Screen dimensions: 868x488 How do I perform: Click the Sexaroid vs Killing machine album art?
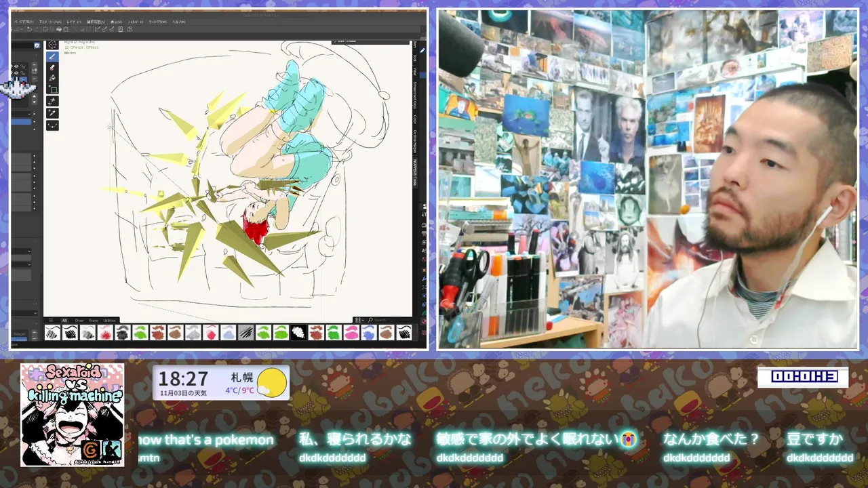tap(72, 414)
